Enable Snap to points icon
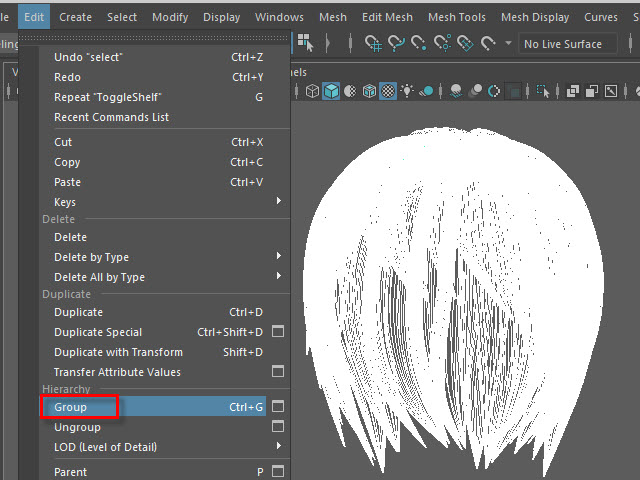Image resolution: width=640 pixels, height=480 pixels. click(420, 44)
